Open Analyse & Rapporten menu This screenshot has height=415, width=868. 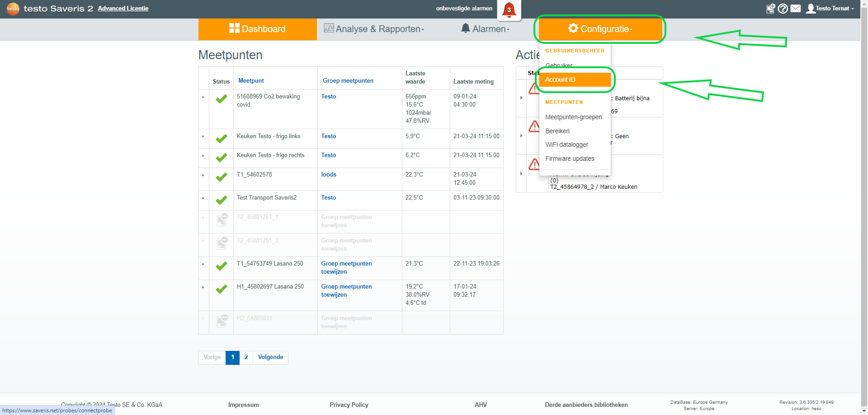(374, 29)
